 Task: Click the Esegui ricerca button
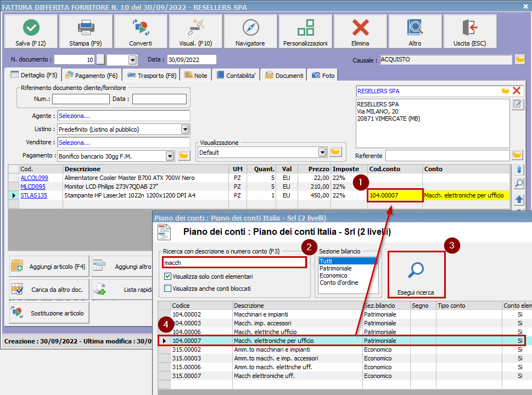[x=417, y=274]
